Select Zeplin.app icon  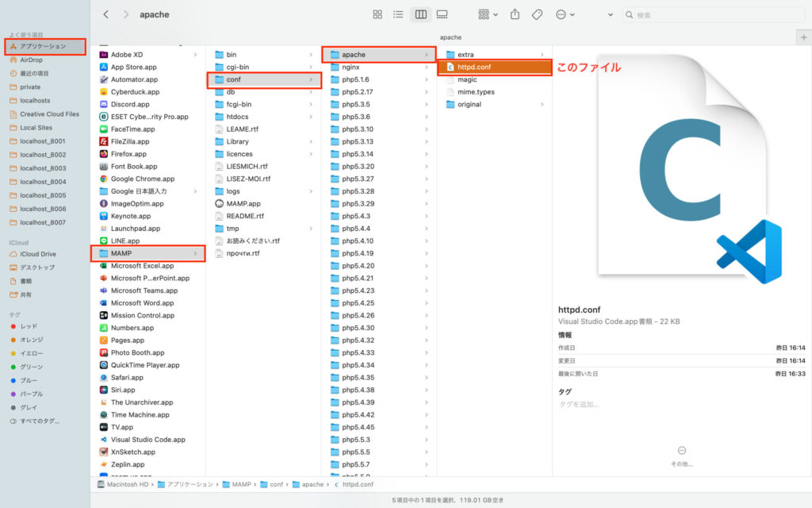pyautogui.click(x=104, y=464)
